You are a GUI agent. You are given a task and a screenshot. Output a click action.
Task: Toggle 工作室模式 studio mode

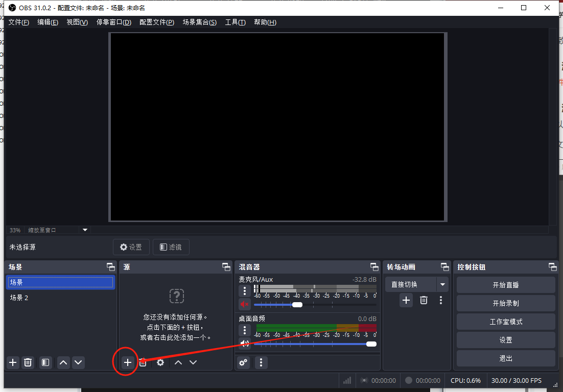(505, 322)
